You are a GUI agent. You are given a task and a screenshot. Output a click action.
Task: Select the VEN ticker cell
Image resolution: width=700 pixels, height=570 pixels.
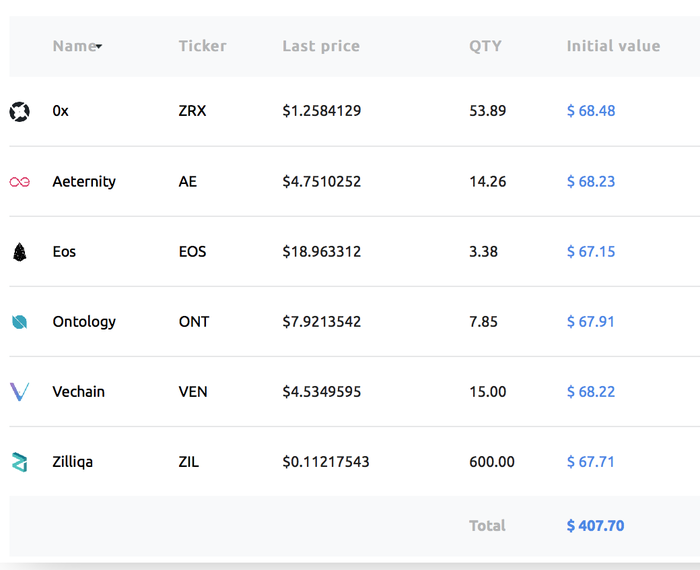coord(193,392)
